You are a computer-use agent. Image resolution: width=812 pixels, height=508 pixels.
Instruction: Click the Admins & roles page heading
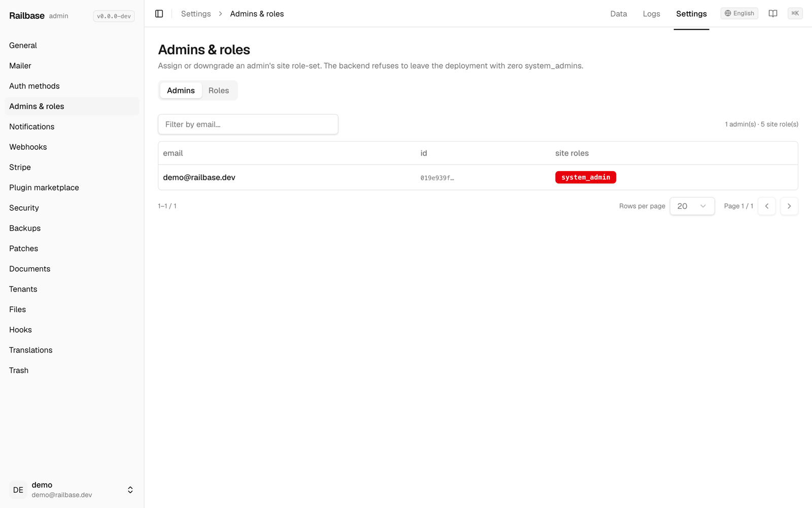[204, 50]
